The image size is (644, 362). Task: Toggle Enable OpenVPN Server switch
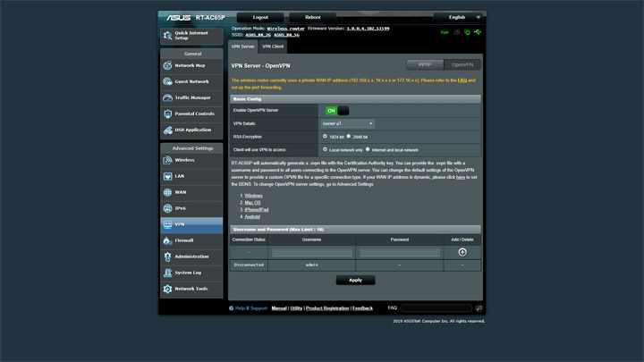pos(337,111)
